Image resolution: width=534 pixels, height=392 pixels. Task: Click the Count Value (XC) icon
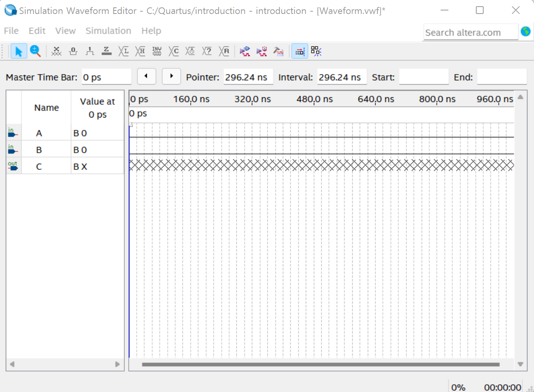pyautogui.click(x=174, y=51)
